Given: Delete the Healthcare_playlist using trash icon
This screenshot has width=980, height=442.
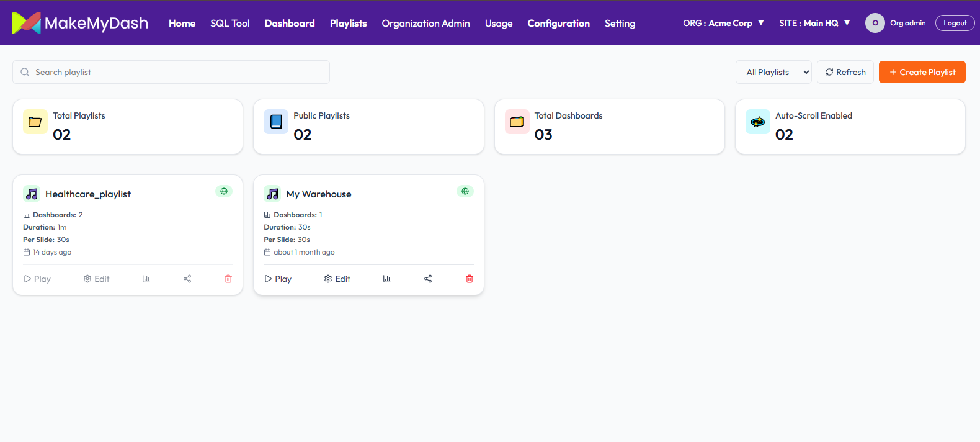Looking at the screenshot, I should [x=228, y=279].
